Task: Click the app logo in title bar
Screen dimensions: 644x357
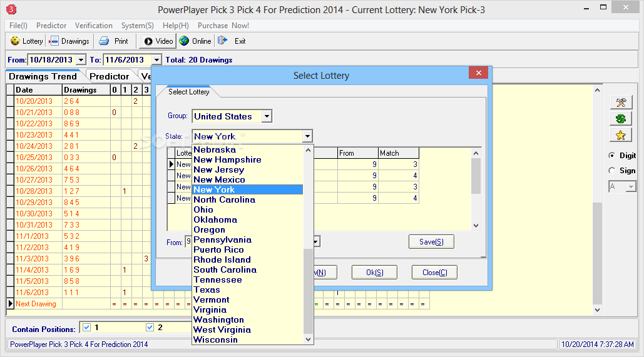Action: (x=11, y=9)
